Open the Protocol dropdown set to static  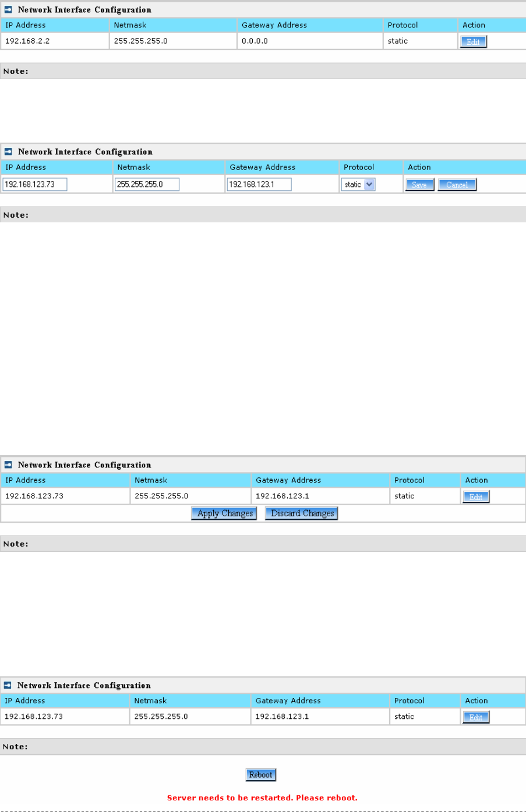coord(358,185)
